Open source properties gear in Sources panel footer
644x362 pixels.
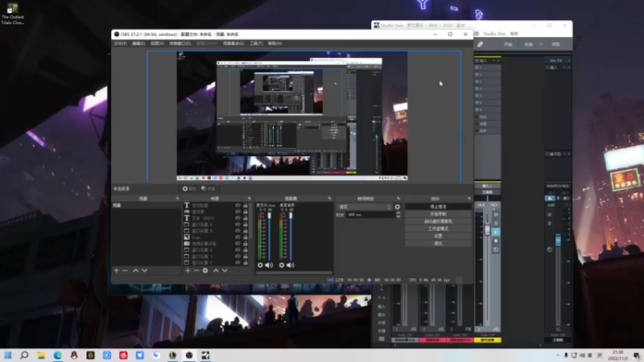pos(205,270)
